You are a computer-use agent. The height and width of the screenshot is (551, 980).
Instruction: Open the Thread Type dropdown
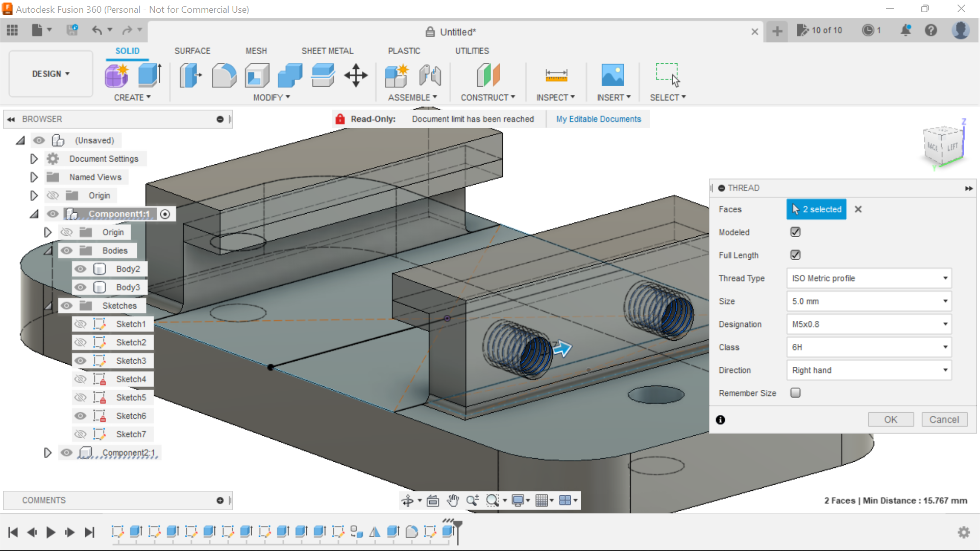tap(869, 279)
